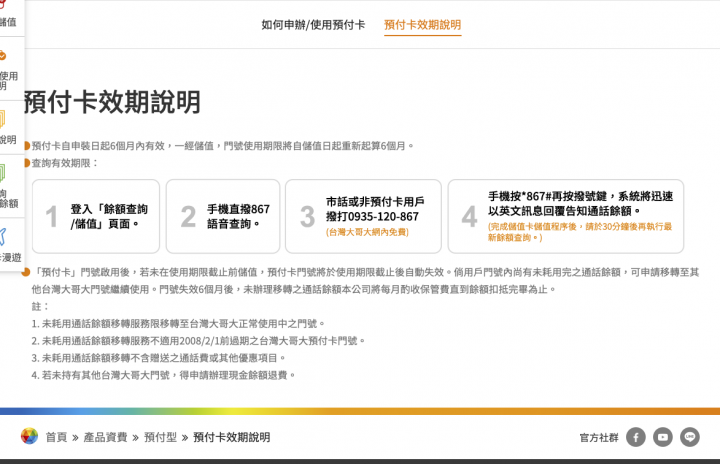Click the line 預付卡自申裝日起6個月內有效
This screenshot has width=720, height=464.
tap(223, 146)
